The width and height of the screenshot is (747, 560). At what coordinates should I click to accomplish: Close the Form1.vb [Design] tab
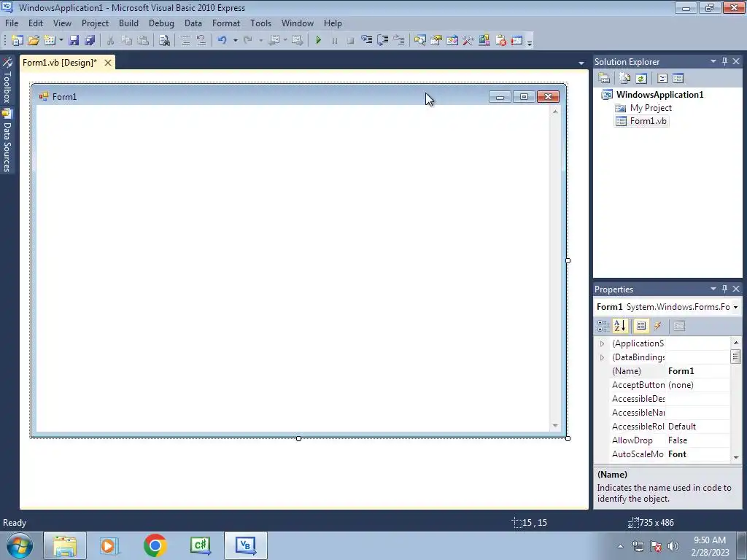click(108, 63)
